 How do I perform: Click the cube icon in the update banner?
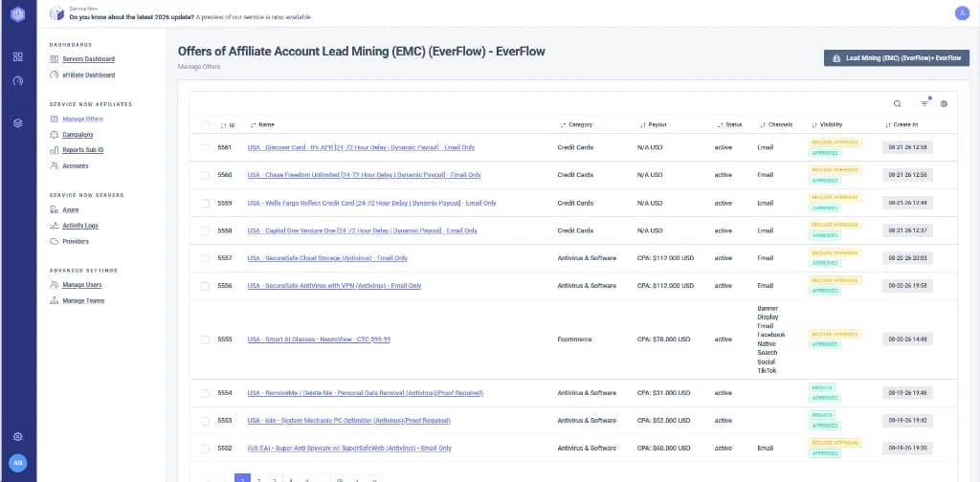coord(56,13)
